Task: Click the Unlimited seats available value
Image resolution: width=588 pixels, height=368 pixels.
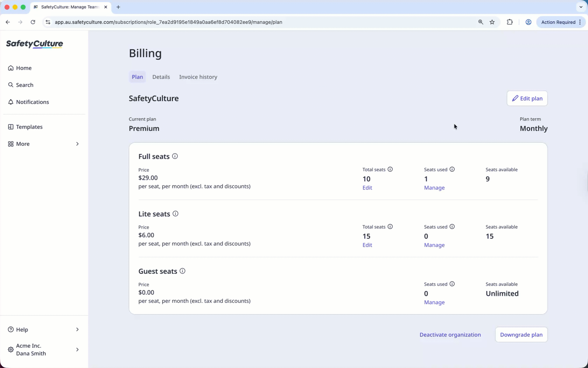Action: coord(502,294)
